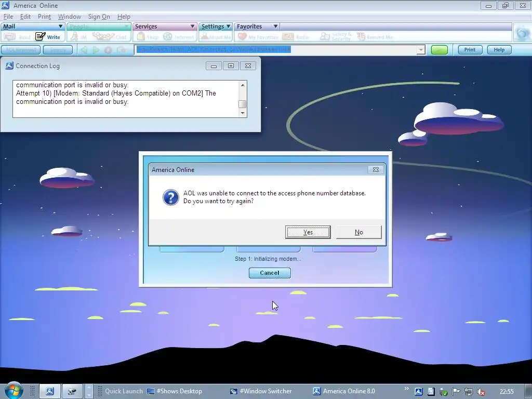Click the Help button on the toolbar
This screenshot has width=532, height=399.
(499, 50)
